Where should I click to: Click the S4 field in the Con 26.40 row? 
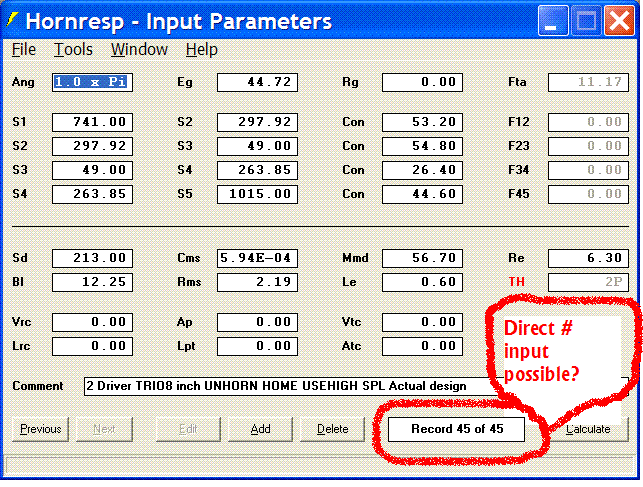258,170
